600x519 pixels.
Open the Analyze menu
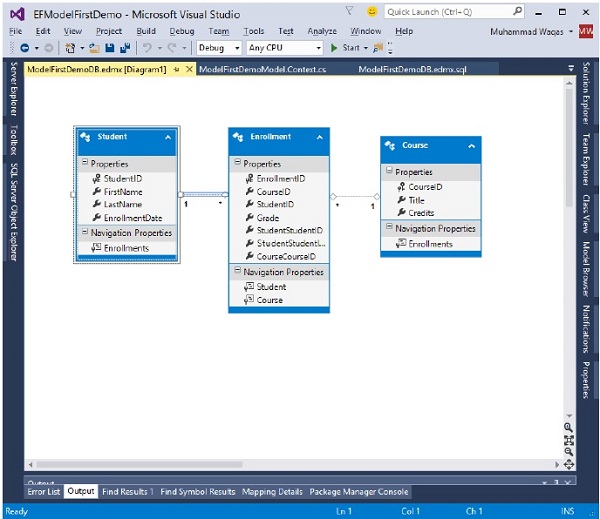pyautogui.click(x=322, y=31)
